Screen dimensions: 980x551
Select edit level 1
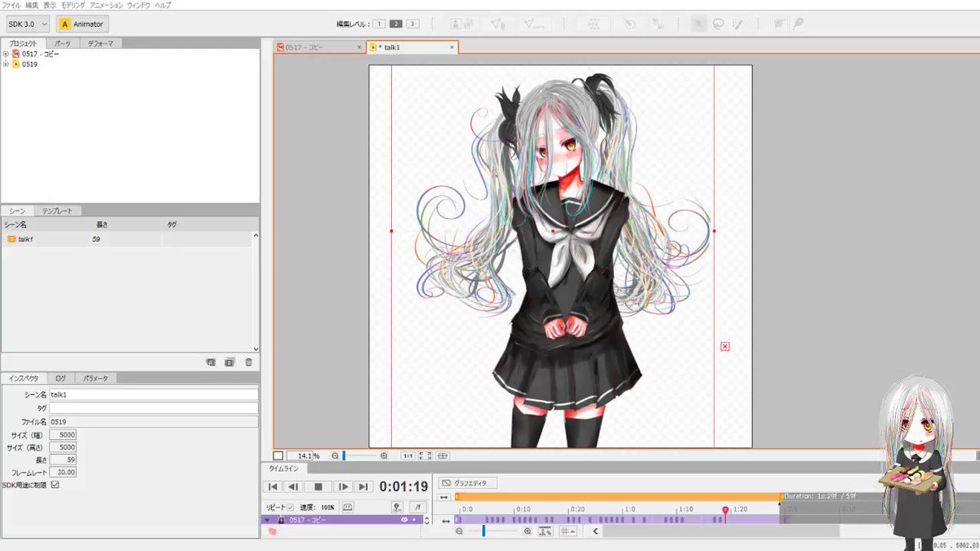(x=380, y=24)
